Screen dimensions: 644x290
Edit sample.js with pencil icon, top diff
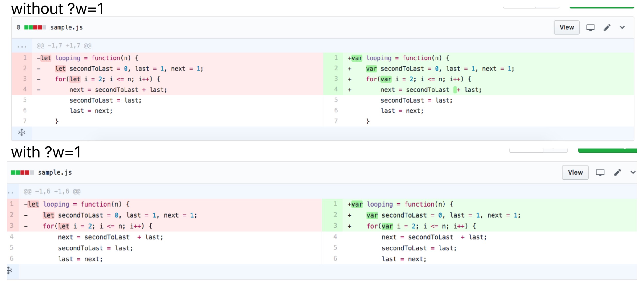tap(607, 28)
